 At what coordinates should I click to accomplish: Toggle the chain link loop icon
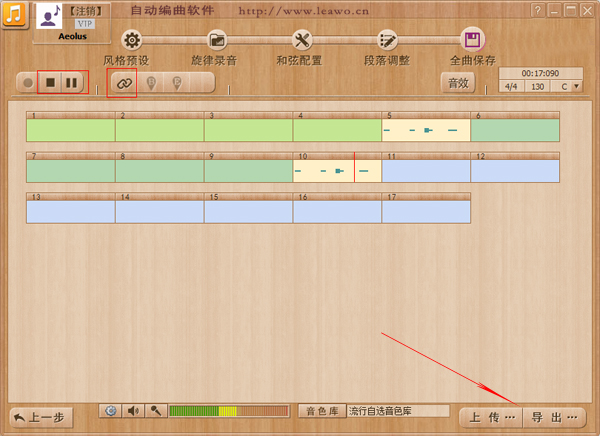click(124, 83)
